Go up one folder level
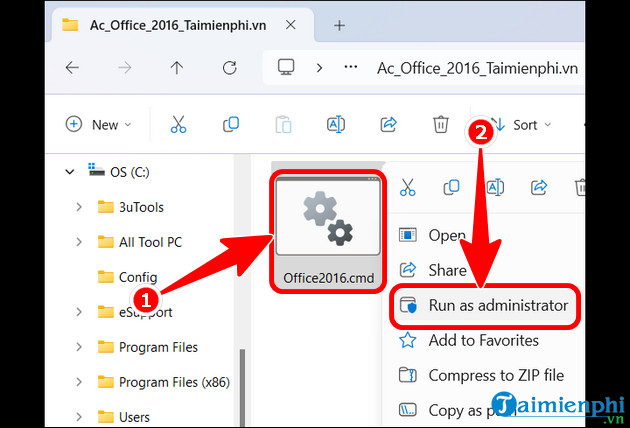Viewport: 630px width, 428px height. (176, 68)
